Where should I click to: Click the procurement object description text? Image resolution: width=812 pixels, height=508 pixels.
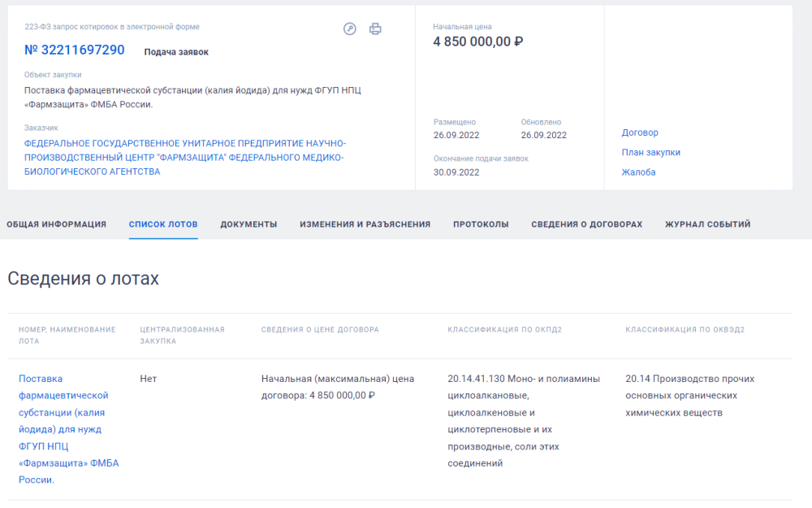tap(192, 98)
